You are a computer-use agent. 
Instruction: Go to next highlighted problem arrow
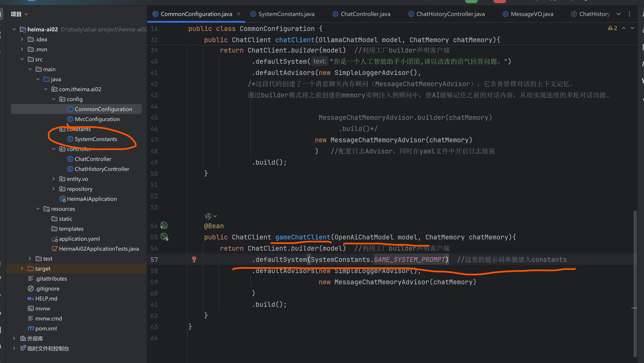632,28
